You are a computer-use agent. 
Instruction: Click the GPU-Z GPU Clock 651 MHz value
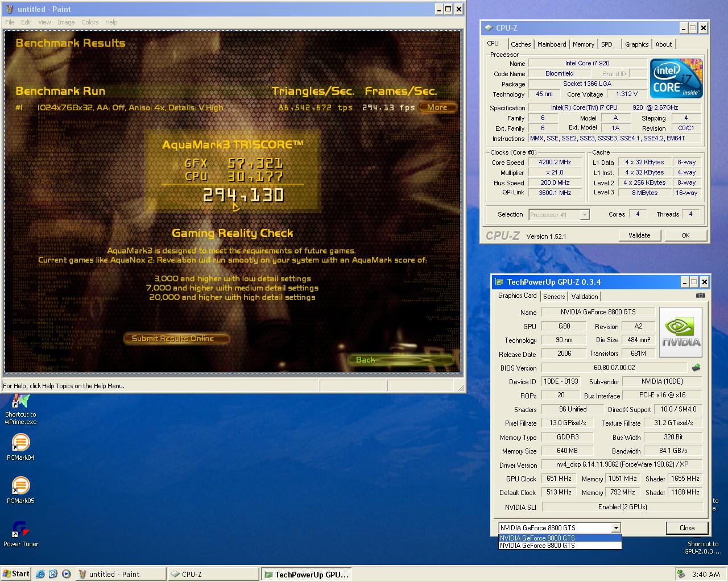point(559,479)
